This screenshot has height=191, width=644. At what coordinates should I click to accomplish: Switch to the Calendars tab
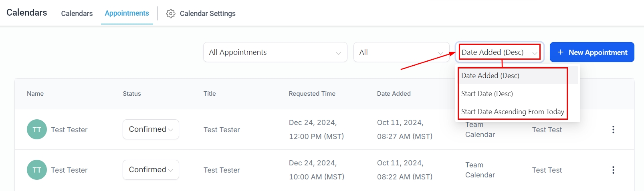77,14
